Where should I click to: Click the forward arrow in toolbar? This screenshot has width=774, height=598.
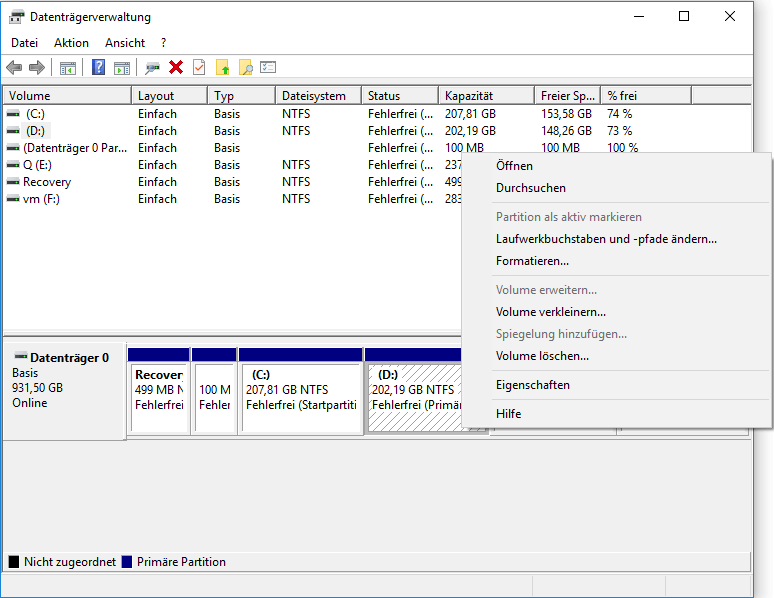coord(37,67)
